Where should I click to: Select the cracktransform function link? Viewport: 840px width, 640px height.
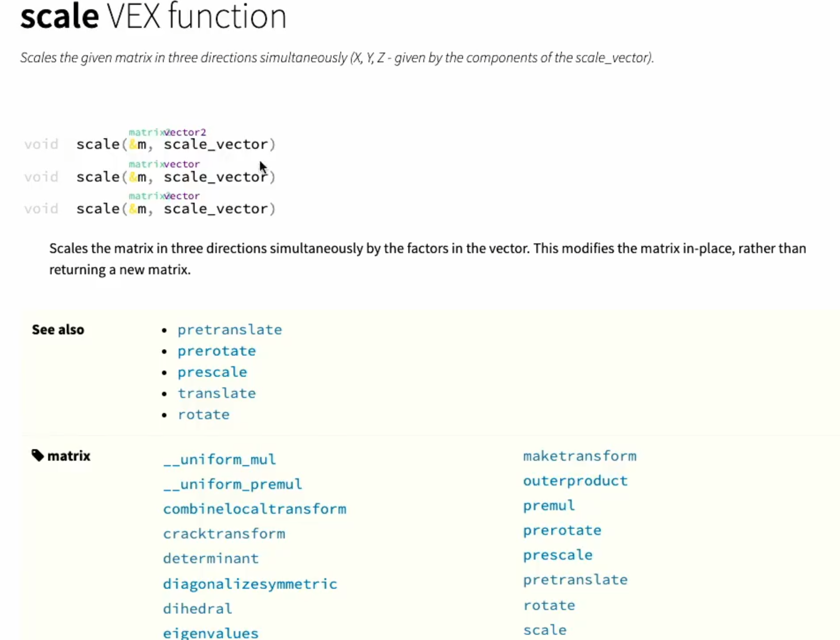point(224,534)
